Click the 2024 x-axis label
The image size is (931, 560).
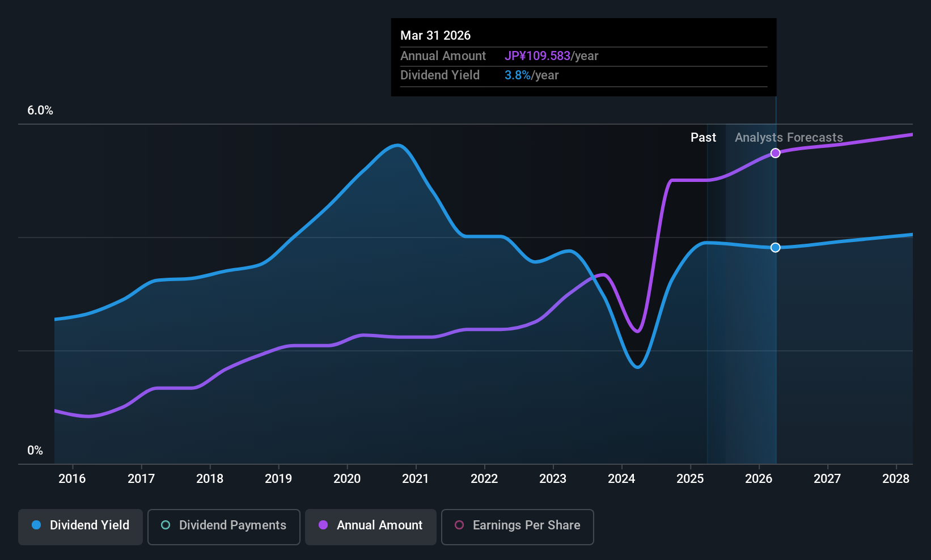pos(621,479)
